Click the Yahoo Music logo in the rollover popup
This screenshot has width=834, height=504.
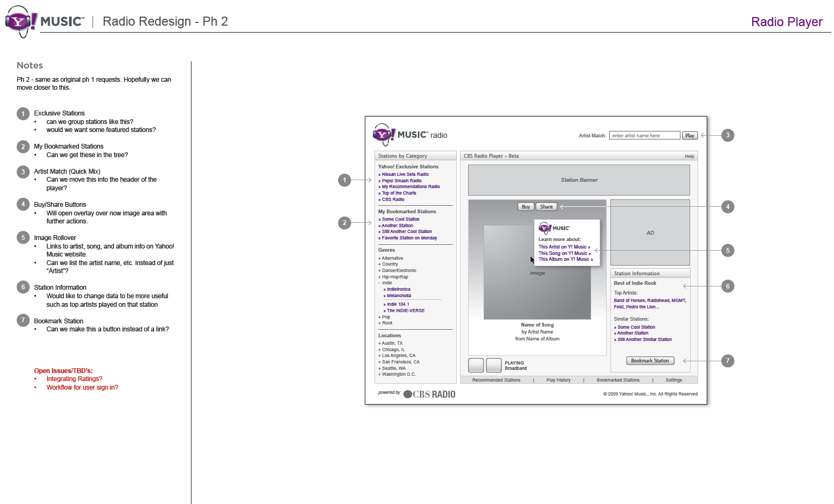pyautogui.click(x=554, y=228)
